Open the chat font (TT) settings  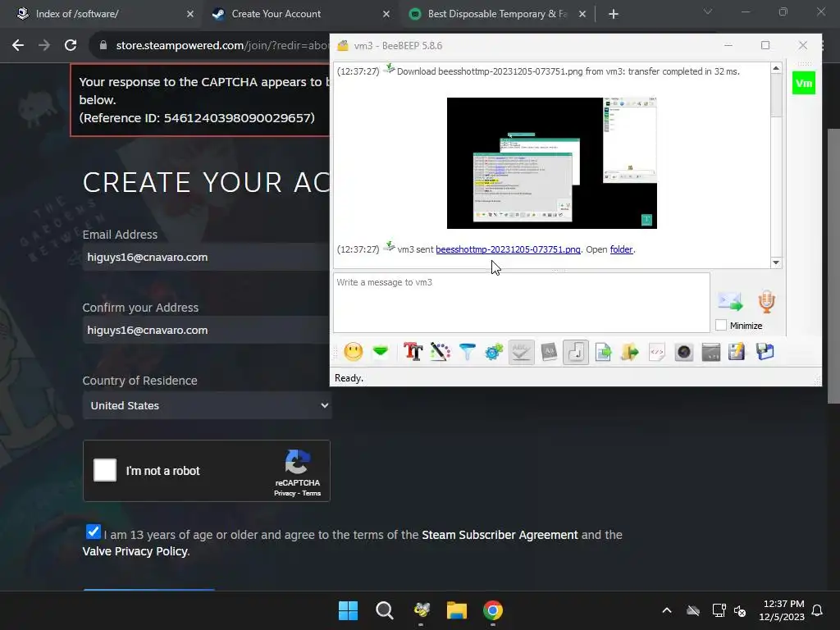[x=413, y=352]
